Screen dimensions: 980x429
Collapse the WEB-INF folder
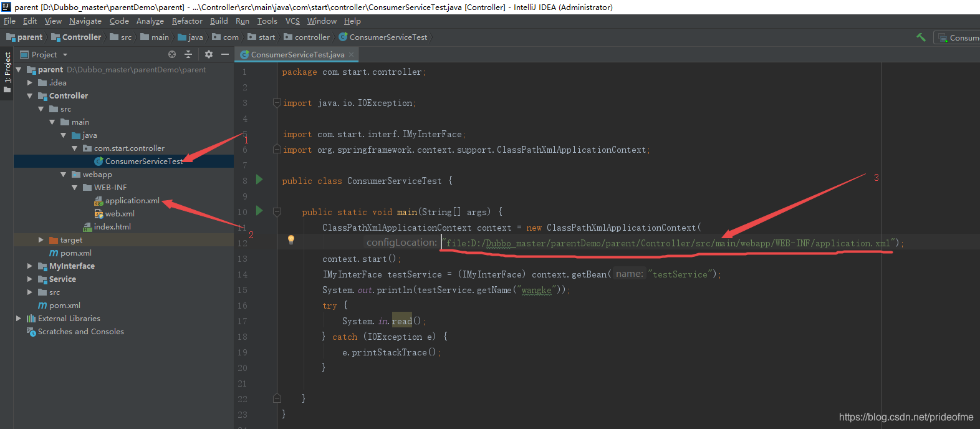74,188
